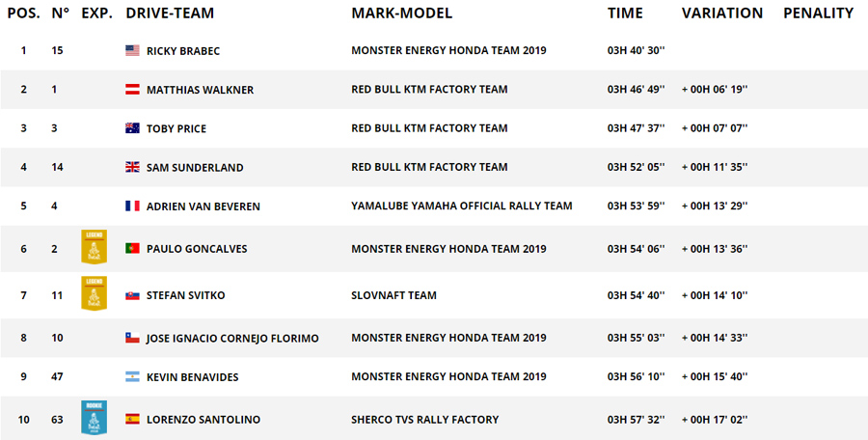Click the DRIVE-TEAM column header

click(x=170, y=14)
